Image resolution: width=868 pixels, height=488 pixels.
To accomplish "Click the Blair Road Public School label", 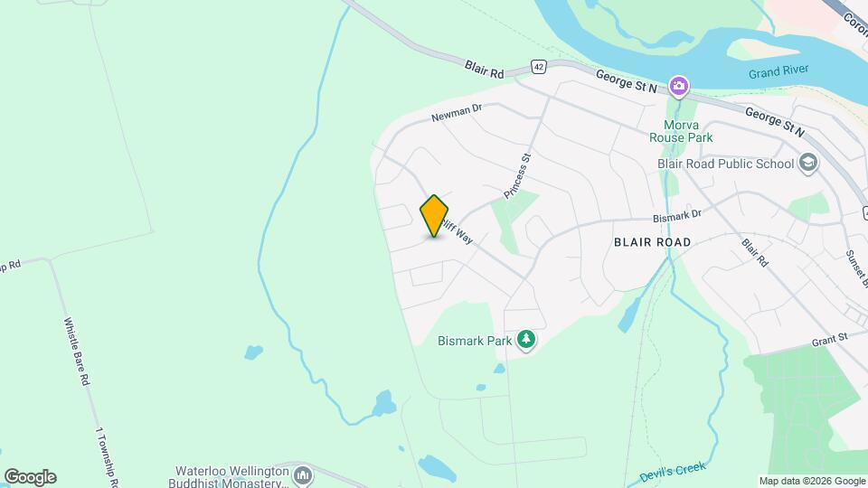I will point(726,164).
